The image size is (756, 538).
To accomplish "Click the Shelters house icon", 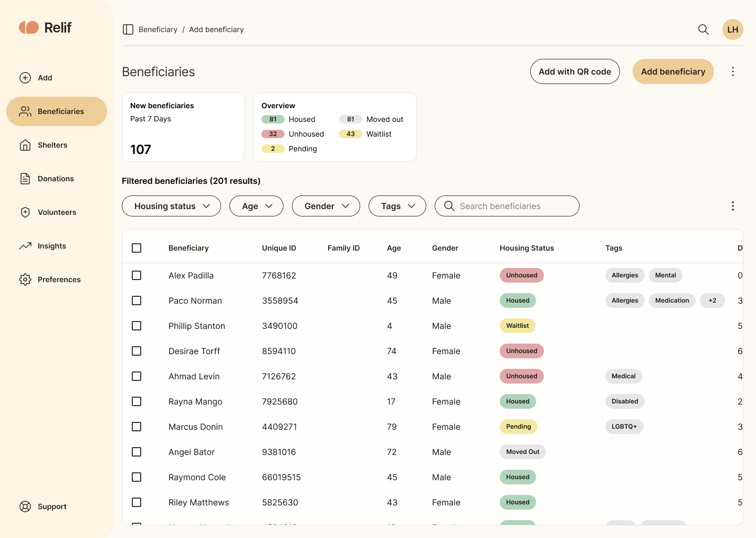I will 25,145.
